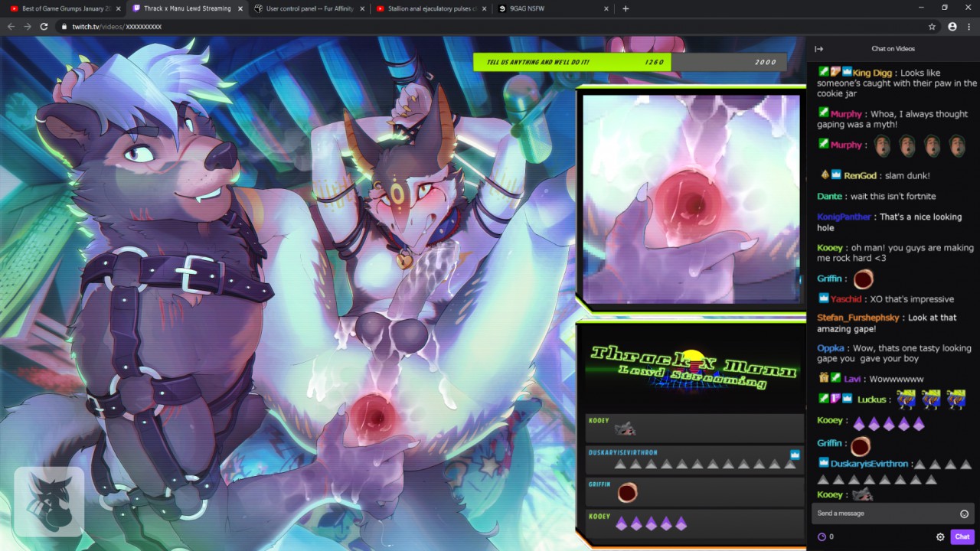Click the Oppka username in chat
Image resolution: width=980 pixels, height=551 pixels.
831,348
